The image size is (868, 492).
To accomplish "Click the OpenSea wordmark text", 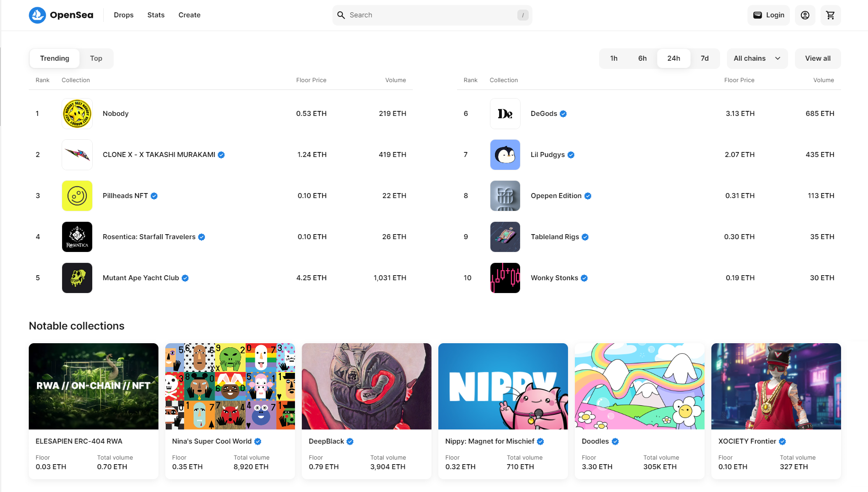I will (72, 15).
